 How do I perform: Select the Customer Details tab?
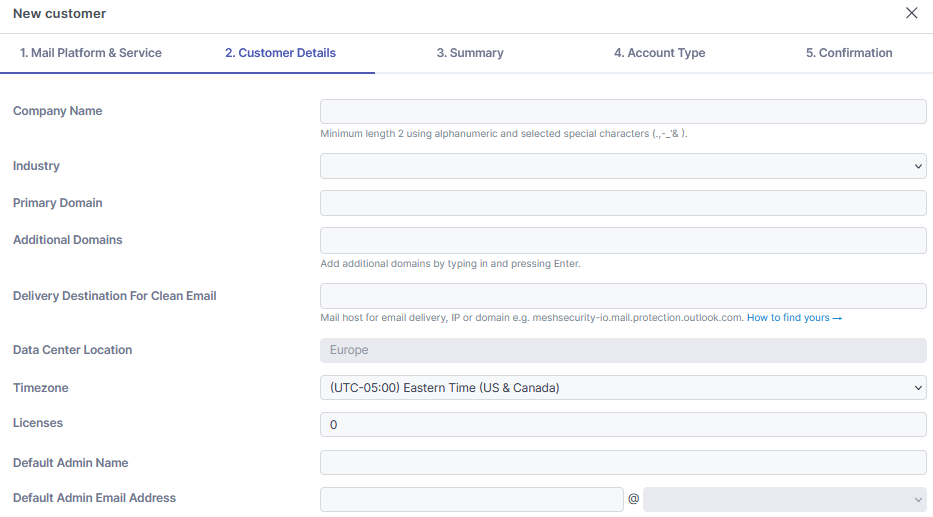pyautogui.click(x=280, y=53)
